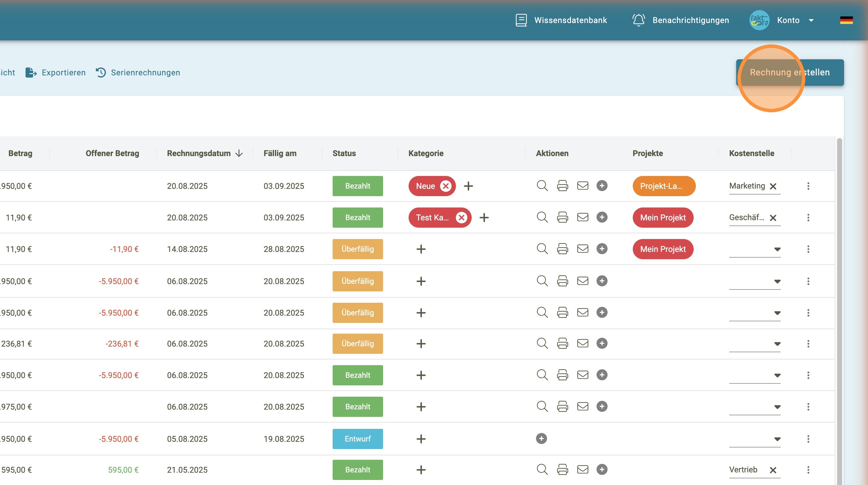Click Rechnung erstellen button
This screenshot has height=485, width=868.
[x=789, y=73]
